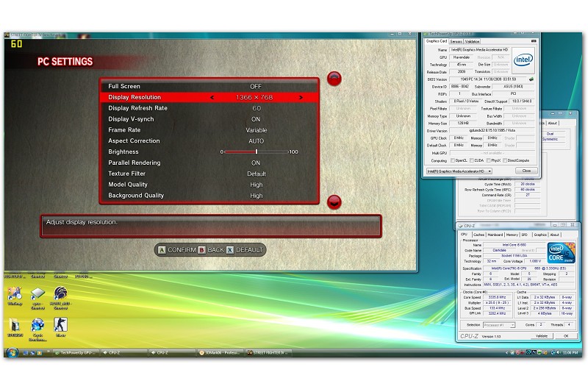Click the right arrow beside Display Resolution
Image resolution: width=588 pixels, height=392 pixels.
[301, 98]
